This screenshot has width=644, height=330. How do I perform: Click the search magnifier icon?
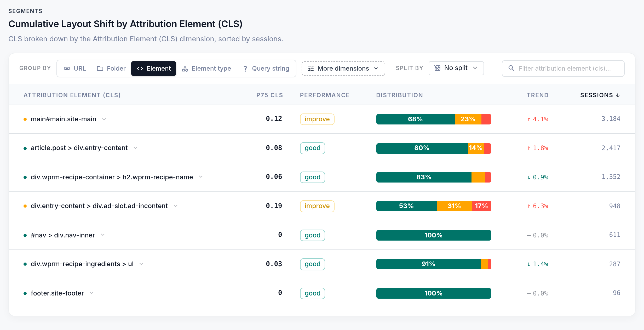pyautogui.click(x=511, y=68)
